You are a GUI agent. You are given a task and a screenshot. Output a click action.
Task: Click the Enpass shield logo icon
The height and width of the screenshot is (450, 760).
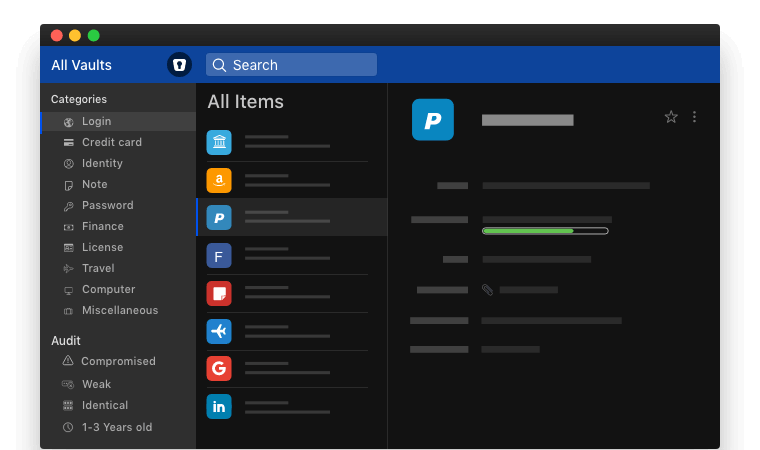coord(179,65)
